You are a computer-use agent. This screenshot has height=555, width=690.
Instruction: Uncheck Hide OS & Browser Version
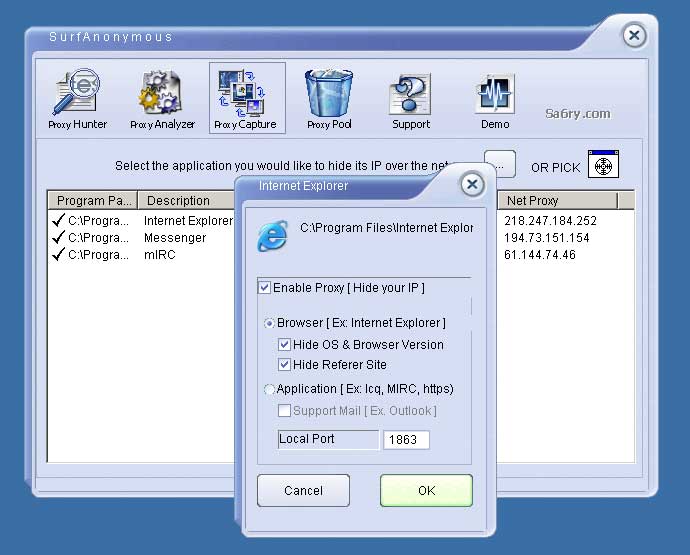pos(284,345)
